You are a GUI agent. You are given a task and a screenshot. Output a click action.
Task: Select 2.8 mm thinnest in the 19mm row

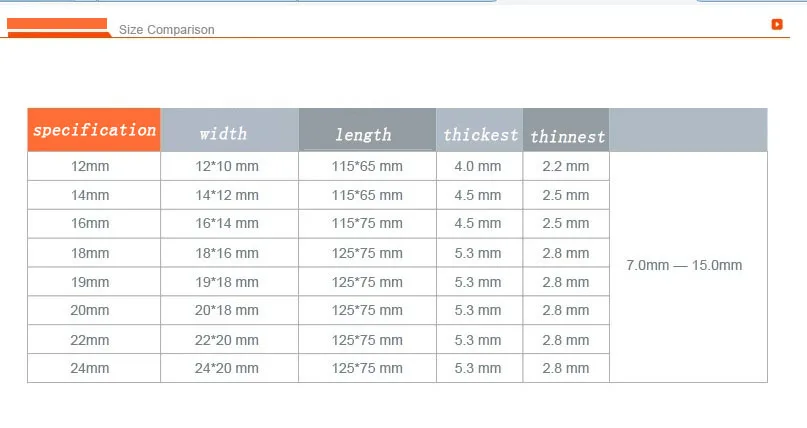566,282
